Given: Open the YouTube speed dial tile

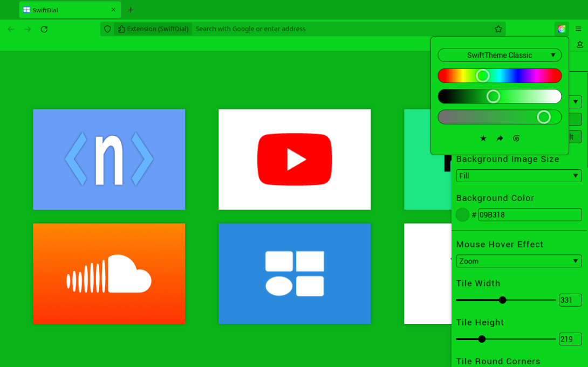Looking at the screenshot, I should (x=295, y=159).
